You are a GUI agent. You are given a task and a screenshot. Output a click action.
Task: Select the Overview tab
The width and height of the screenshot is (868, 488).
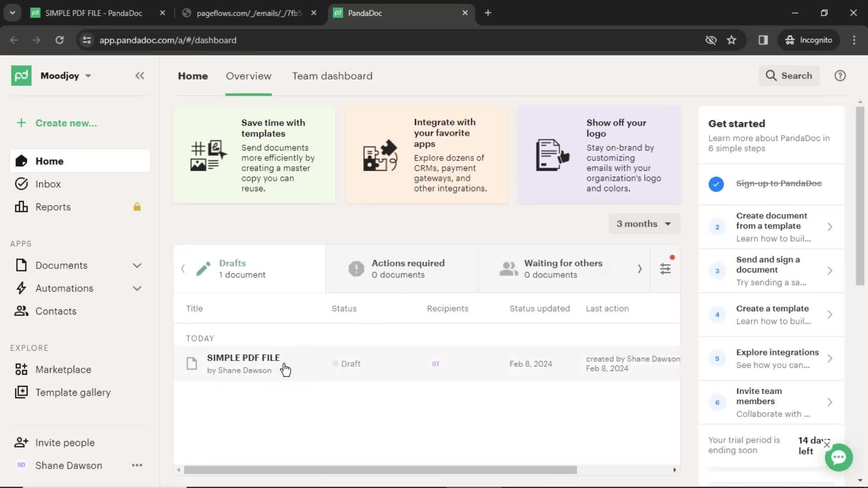point(249,75)
